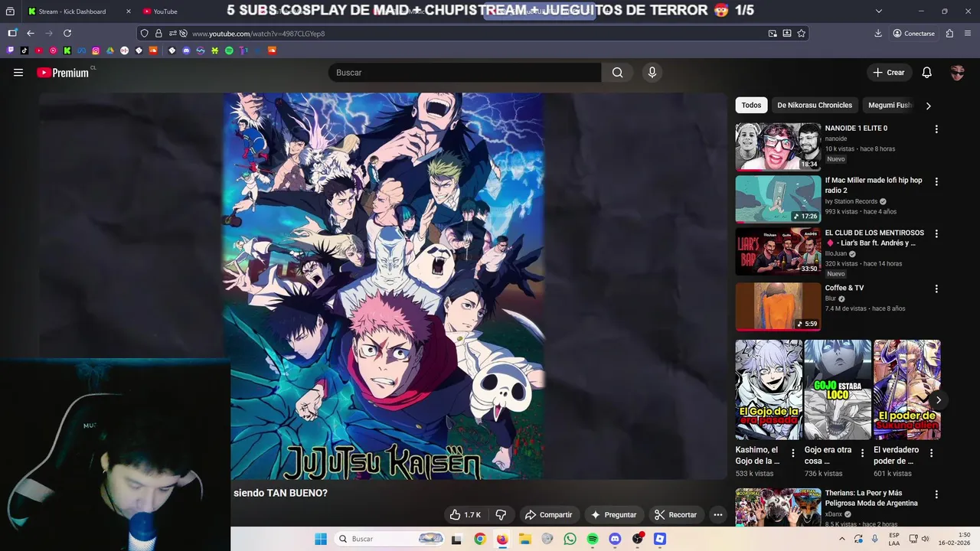
Task: Click the Preguntar button
Action: pos(613,515)
